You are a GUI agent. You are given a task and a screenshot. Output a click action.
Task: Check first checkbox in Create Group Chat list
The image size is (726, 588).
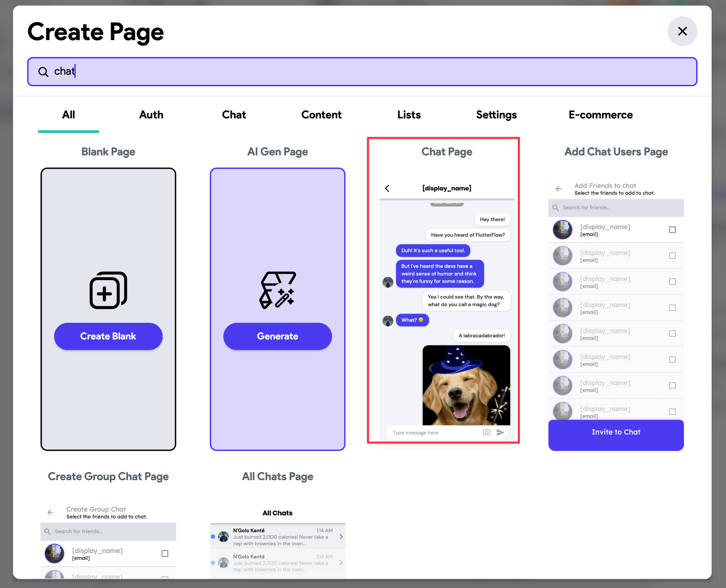165,554
